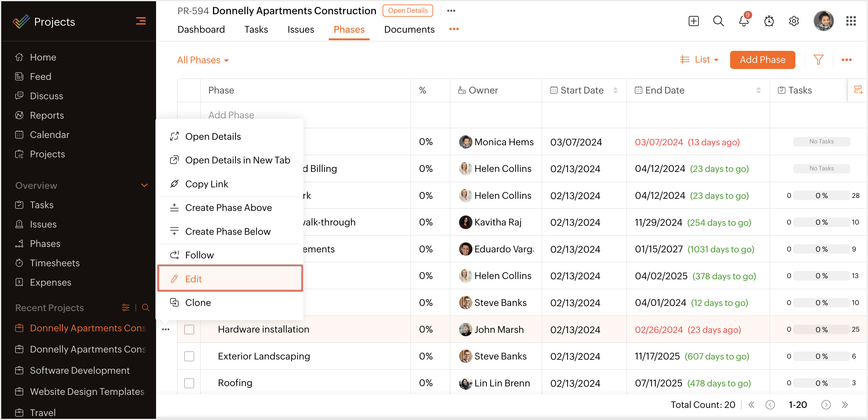Click the Open Details button near title
This screenshot has width=868, height=420.
pos(407,11)
